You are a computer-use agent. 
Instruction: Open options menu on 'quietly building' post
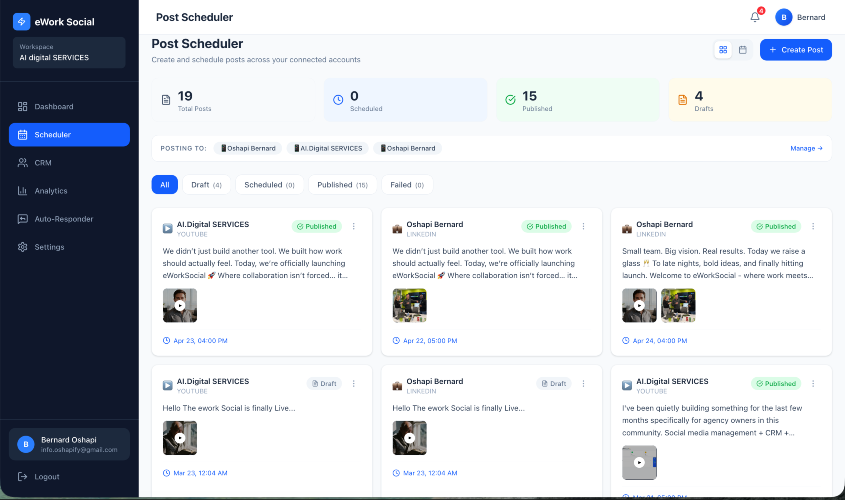(813, 384)
